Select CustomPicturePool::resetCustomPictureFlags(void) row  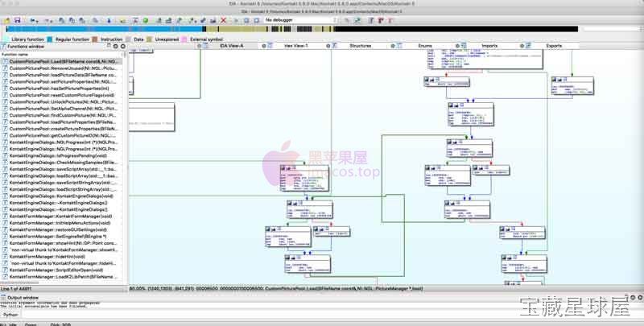pos(62,95)
